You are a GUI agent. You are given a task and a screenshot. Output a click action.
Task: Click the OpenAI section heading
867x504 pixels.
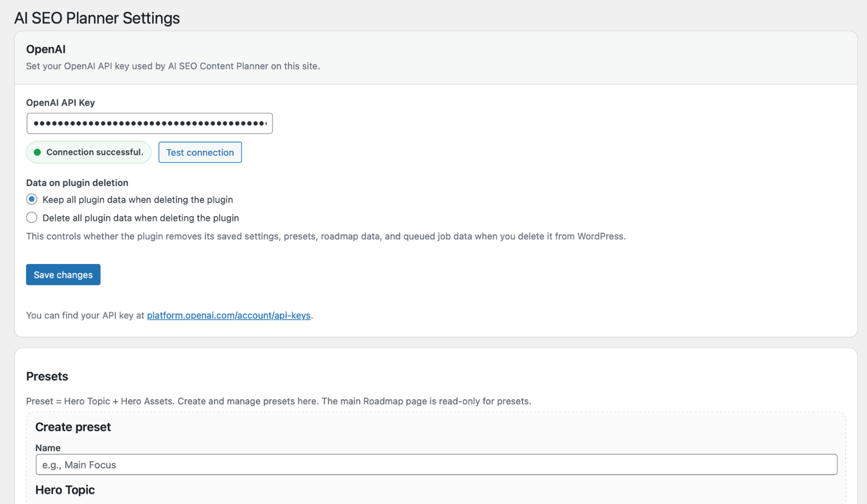(x=46, y=50)
